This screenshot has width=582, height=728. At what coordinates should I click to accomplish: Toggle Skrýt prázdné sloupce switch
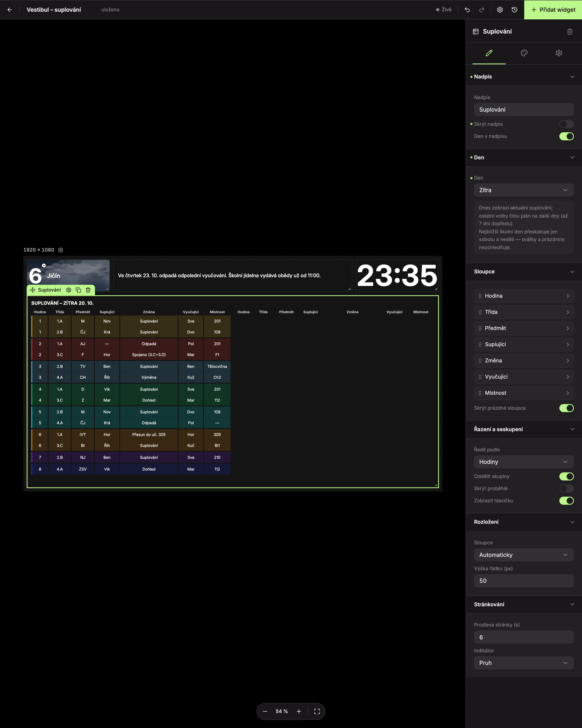pos(566,408)
